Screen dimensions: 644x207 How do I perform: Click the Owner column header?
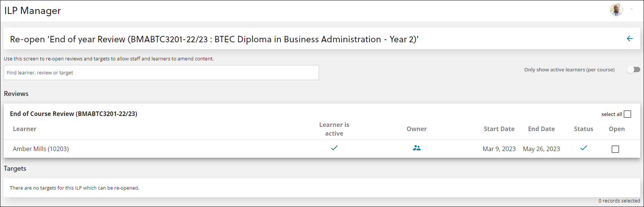[x=417, y=129]
